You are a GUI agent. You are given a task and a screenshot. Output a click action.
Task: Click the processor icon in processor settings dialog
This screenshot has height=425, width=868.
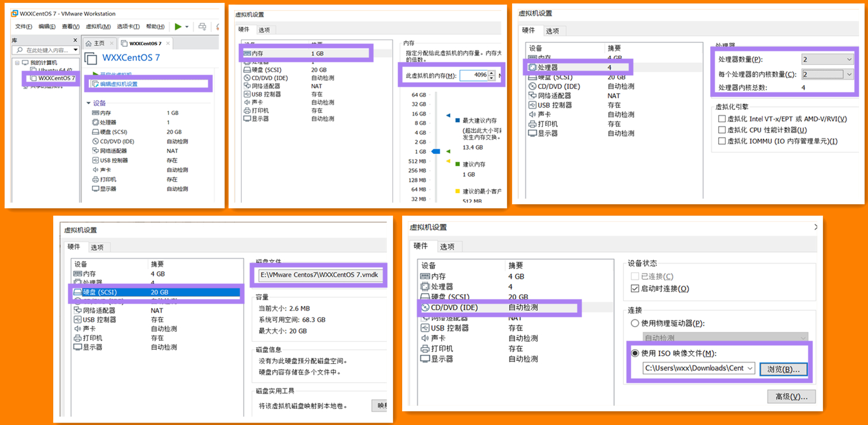coord(533,68)
